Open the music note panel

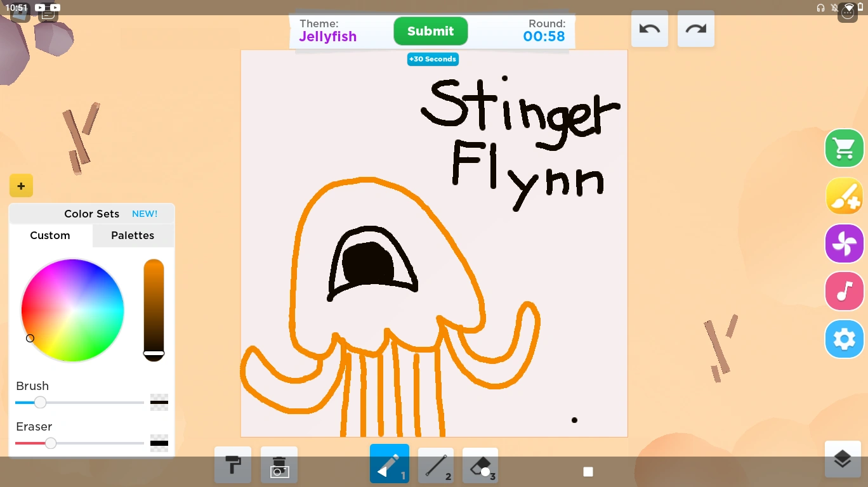pyautogui.click(x=844, y=291)
